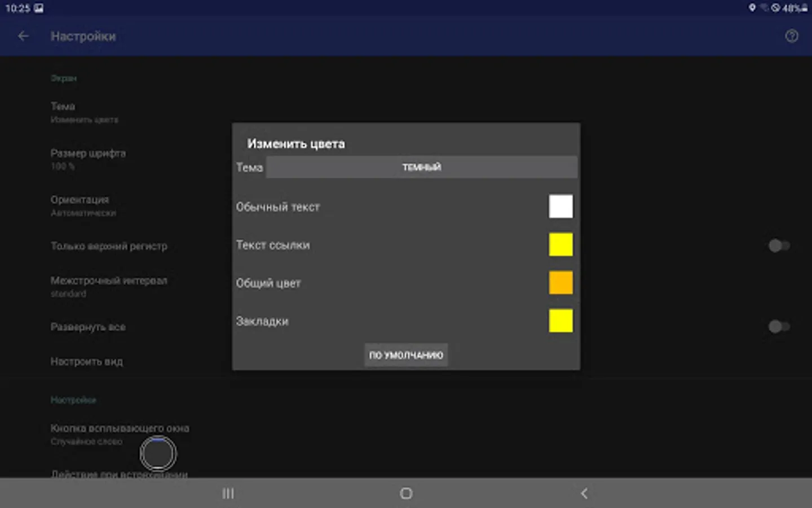
Task: Pick the yellow Текст ссылки color
Action: coord(561,244)
